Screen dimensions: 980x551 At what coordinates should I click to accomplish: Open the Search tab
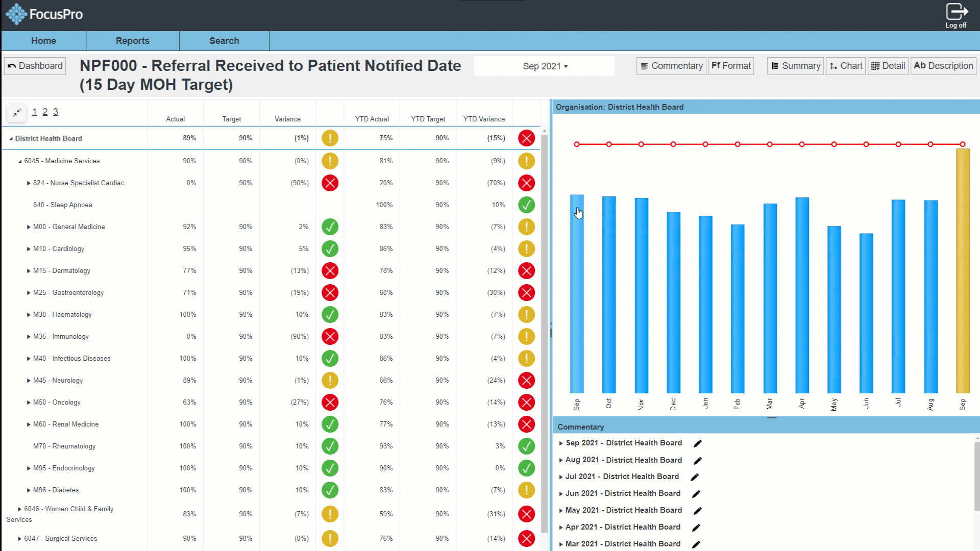224,41
